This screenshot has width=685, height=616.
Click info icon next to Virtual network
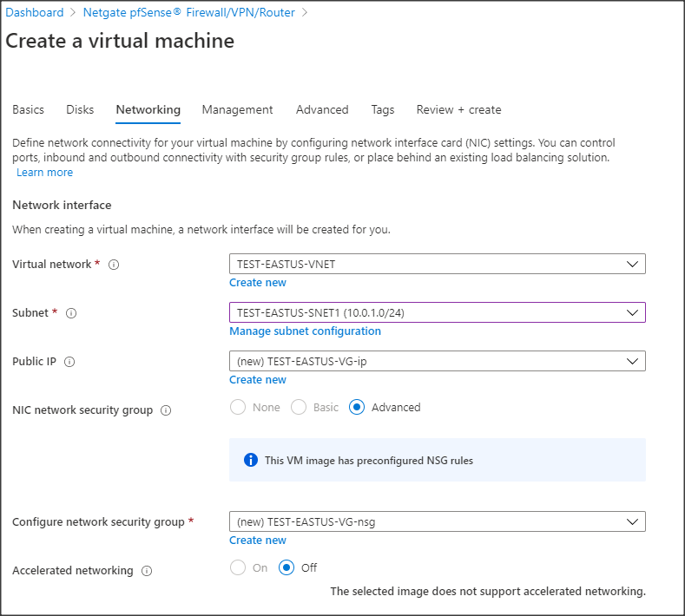[x=114, y=265]
